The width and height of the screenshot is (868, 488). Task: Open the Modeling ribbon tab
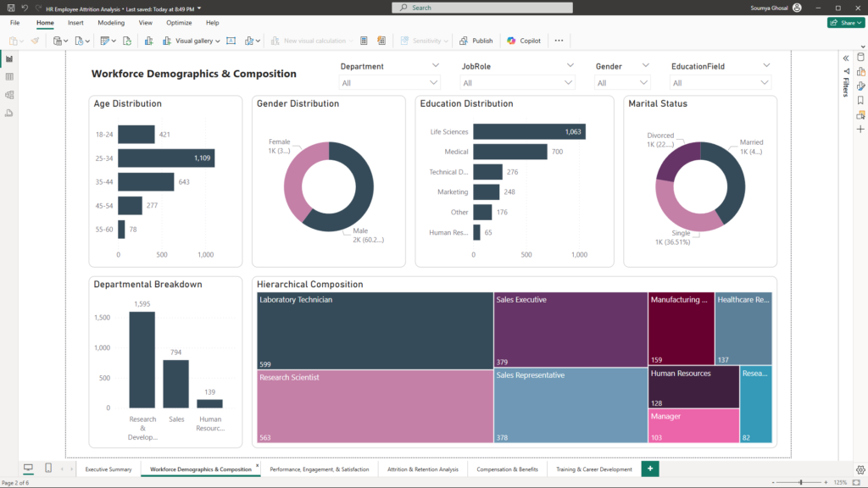coord(111,23)
